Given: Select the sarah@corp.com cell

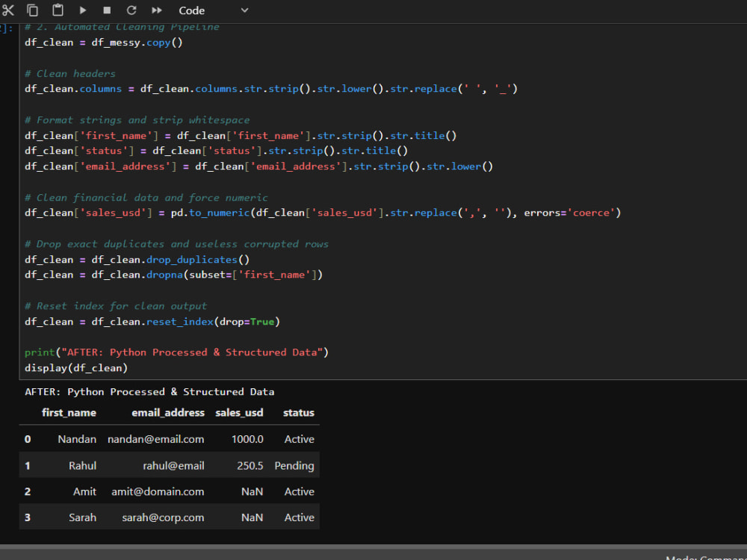Looking at the screenshot, I should 163,517.
